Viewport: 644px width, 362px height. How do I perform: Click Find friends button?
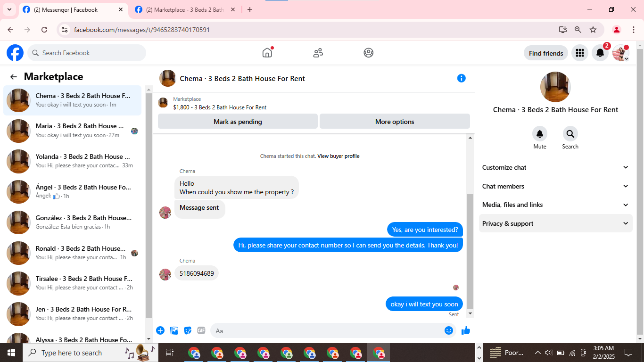click(x=546, y=53)
